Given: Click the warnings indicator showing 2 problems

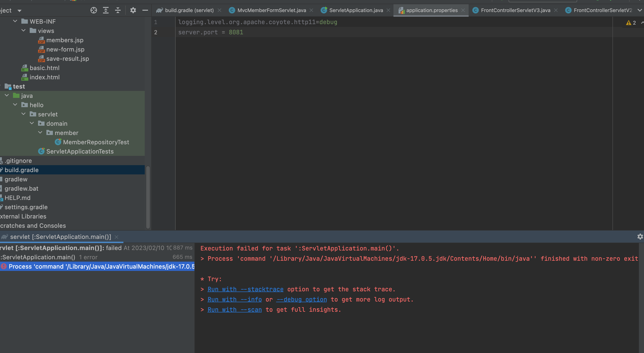Looking at the screenshot, I should point(631,23).
